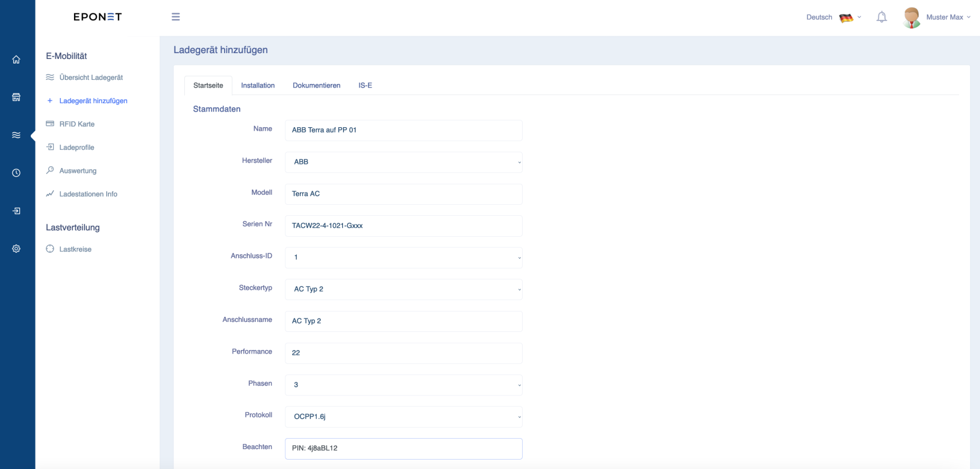The width and height of the screenshot is (980, 469).
Task: Click the Übersicht Ladegerät waves icon
Action: 50,77
